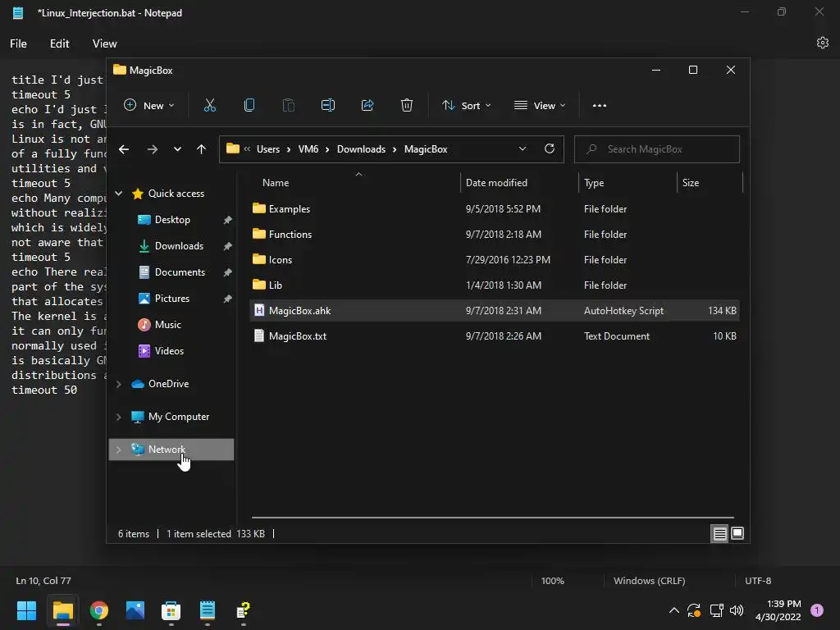Go forward with the right arrow button
The height and width of the screenshot is (630, 840).
[x=152, y=149]
